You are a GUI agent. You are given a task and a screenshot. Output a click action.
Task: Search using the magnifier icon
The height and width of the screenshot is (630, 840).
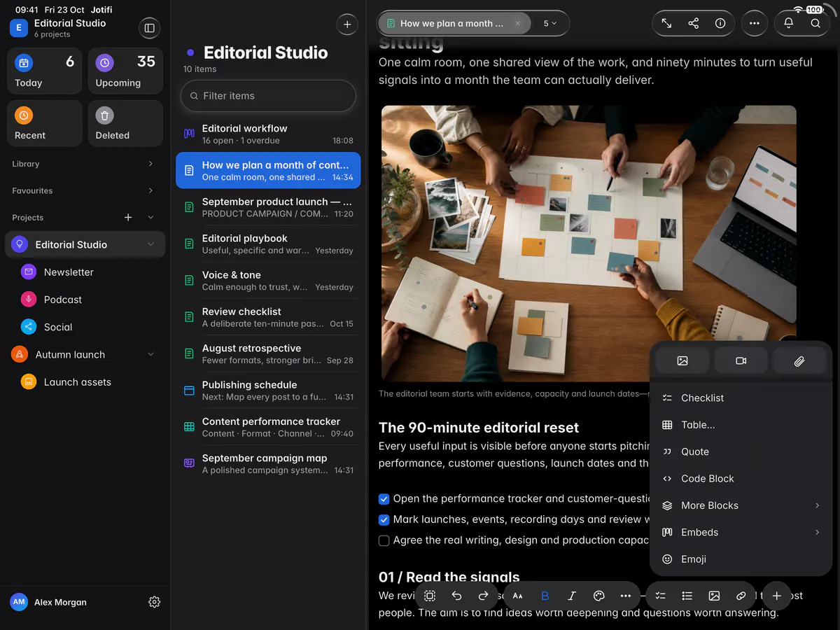[815, 23]
